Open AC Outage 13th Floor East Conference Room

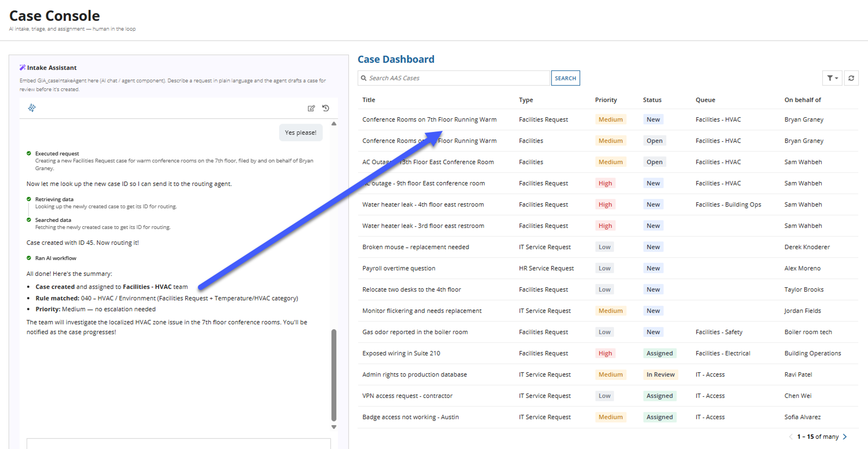(428, 162)
